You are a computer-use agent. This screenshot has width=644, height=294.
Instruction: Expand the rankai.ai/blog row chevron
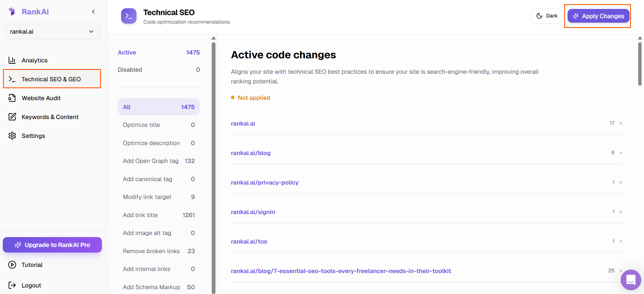tap(621, 153)
